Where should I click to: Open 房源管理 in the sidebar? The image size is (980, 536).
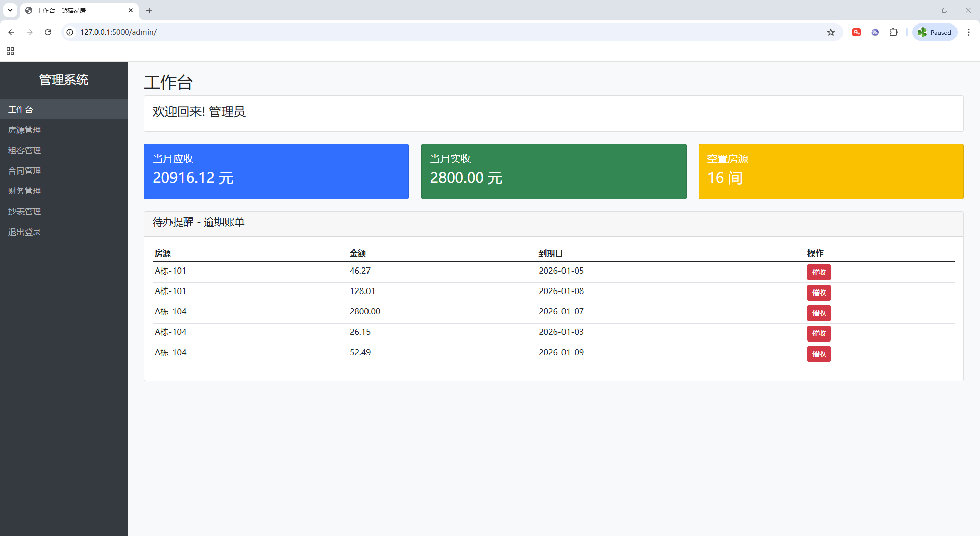(x=64, y=130)
